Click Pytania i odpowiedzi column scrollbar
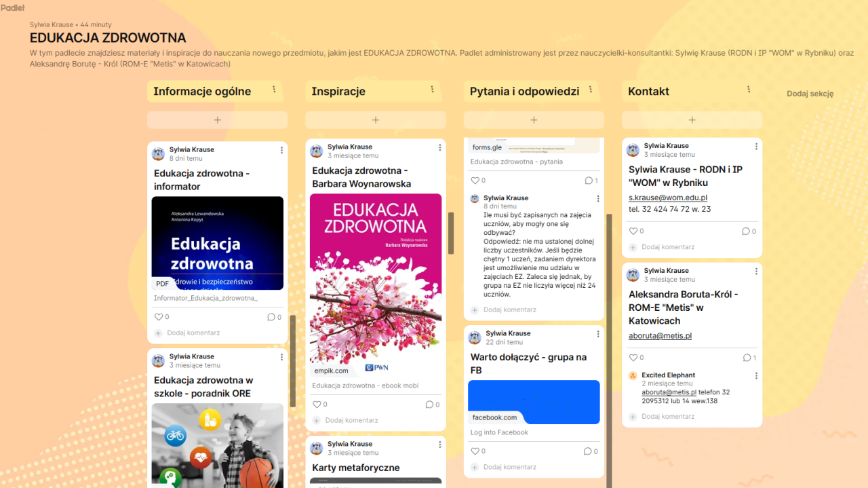868x488 pixels. click(609, 350)
